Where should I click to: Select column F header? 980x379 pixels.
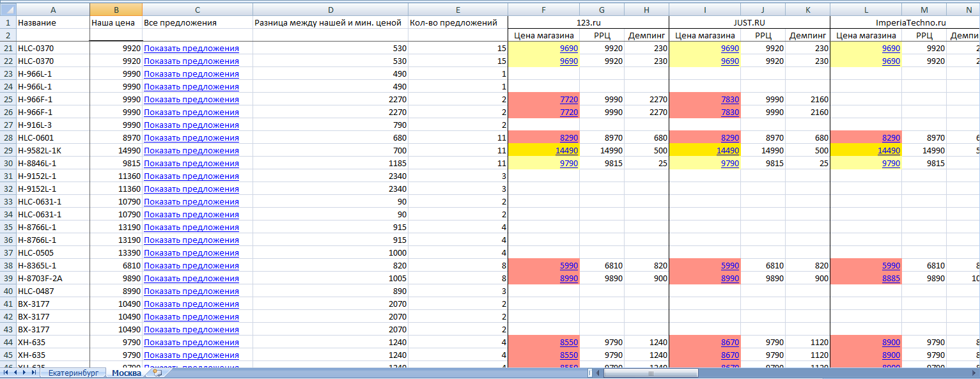pyautogui.click(x=544, y=10)
